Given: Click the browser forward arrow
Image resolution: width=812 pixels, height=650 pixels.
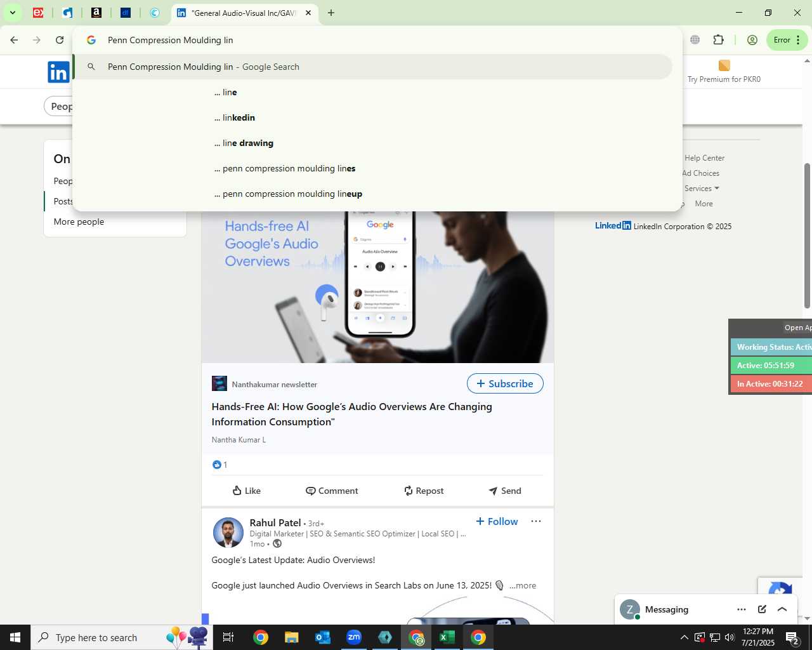Looking at the screenshot, I should [37, 40].
